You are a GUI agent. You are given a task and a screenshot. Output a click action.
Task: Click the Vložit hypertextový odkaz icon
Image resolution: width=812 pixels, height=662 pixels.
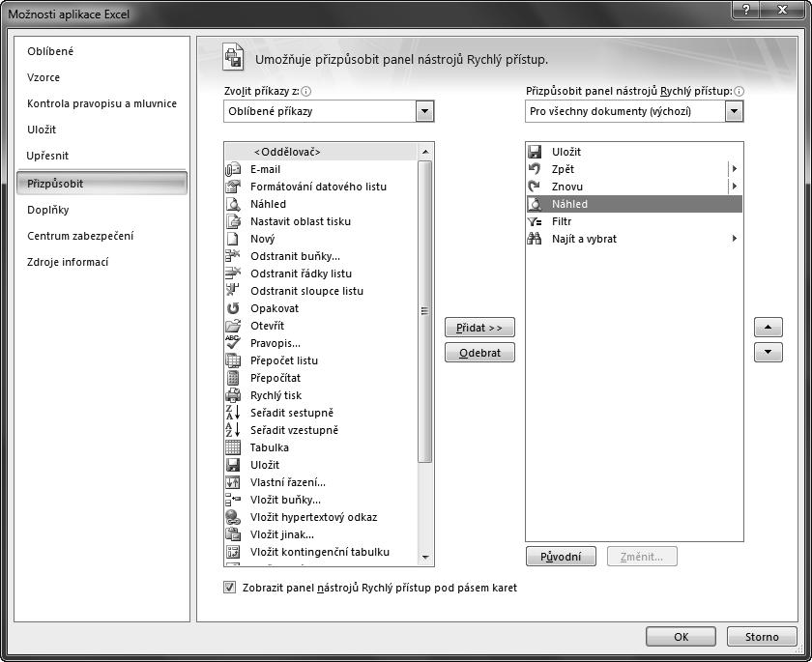click(233, 517)
